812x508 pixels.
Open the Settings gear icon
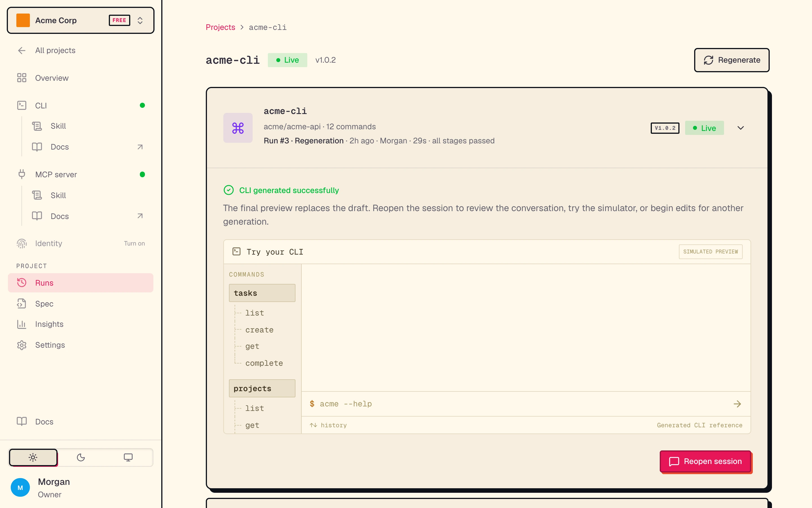click(22, 345)
